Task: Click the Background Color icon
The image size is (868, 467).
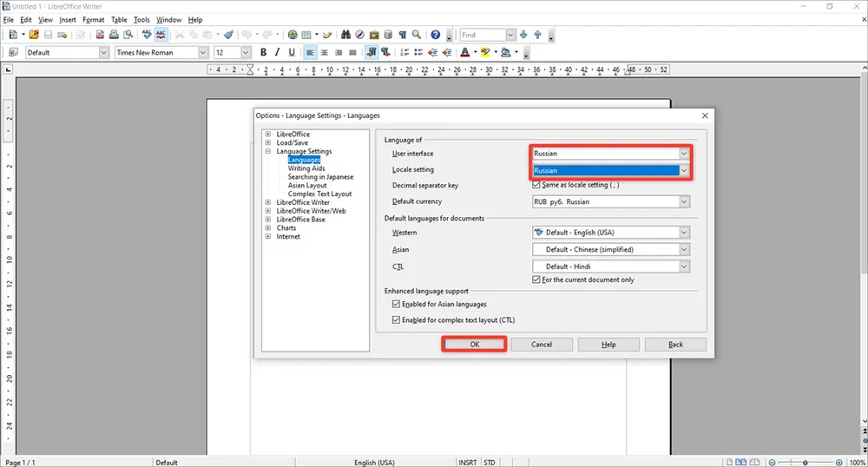Action: coord(505,53)
